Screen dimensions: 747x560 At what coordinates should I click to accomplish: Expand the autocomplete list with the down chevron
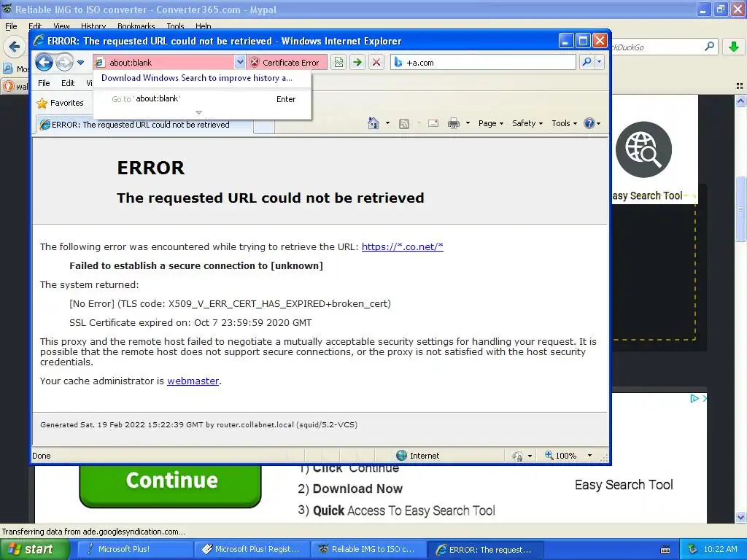pyautogui.click(x=199, y=113)
